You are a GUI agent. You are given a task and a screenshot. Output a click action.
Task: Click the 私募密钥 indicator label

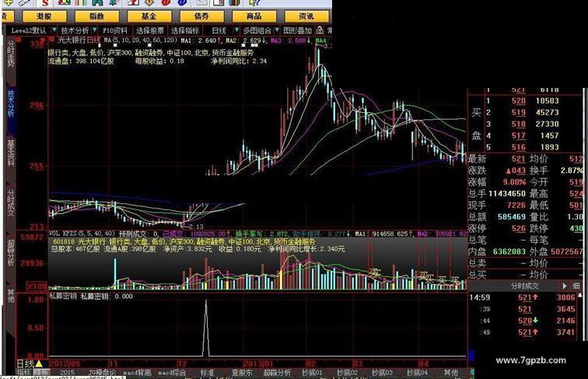click(63, 296)
